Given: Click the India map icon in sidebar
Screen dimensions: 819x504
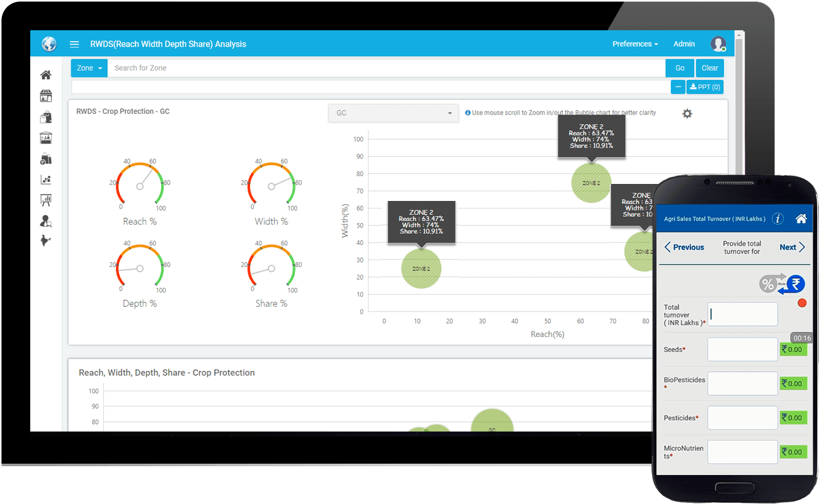Looking at the screenshot, I should coord(46,241).
